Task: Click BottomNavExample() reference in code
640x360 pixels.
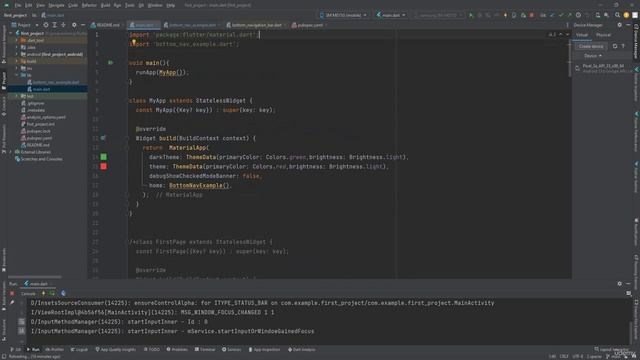Action: (x=200, y=185)
